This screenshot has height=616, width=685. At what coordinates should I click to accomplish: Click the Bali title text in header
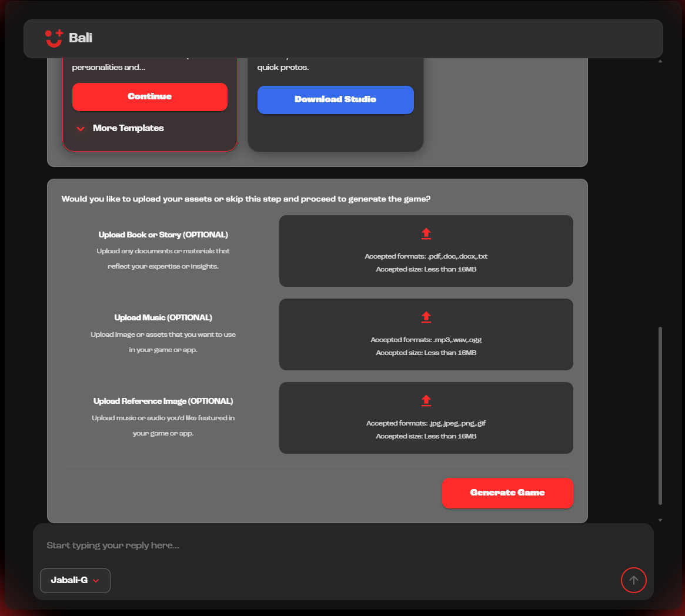(x=81, y=38)
